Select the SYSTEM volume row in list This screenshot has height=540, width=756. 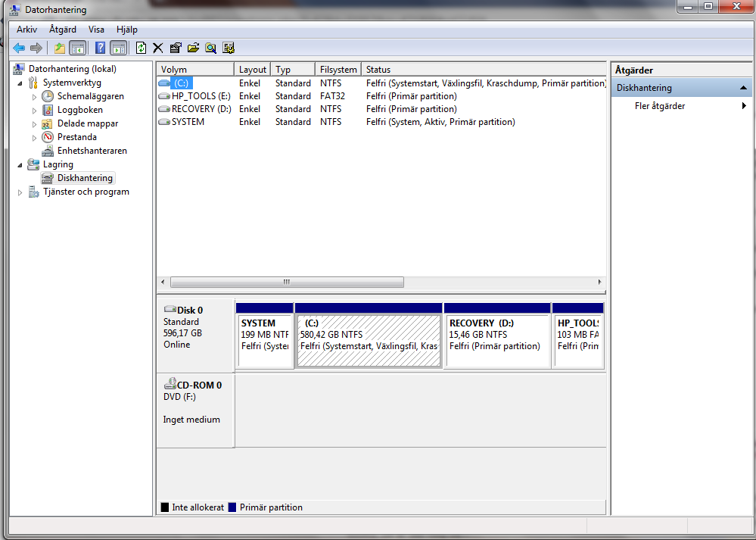coord(381,122)
